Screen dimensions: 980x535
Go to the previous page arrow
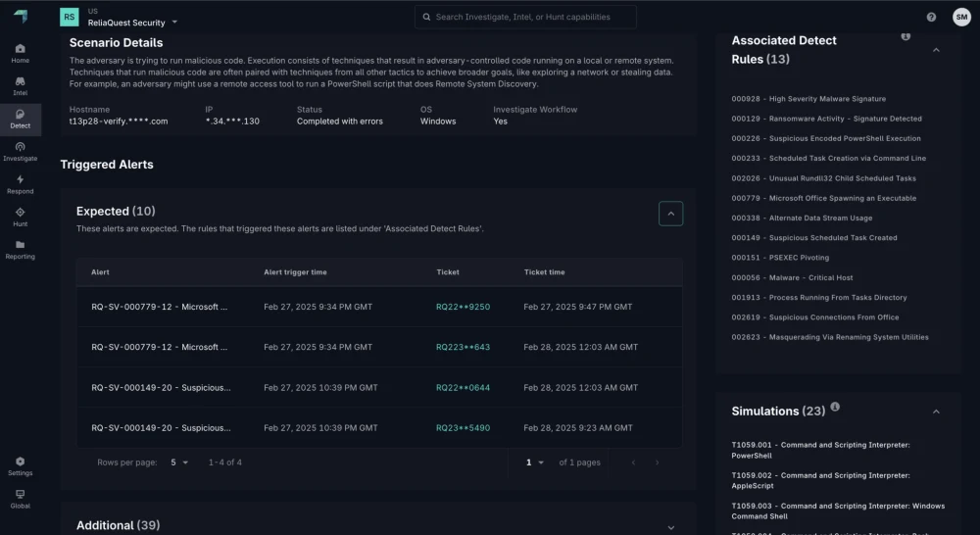click(633, 462)
